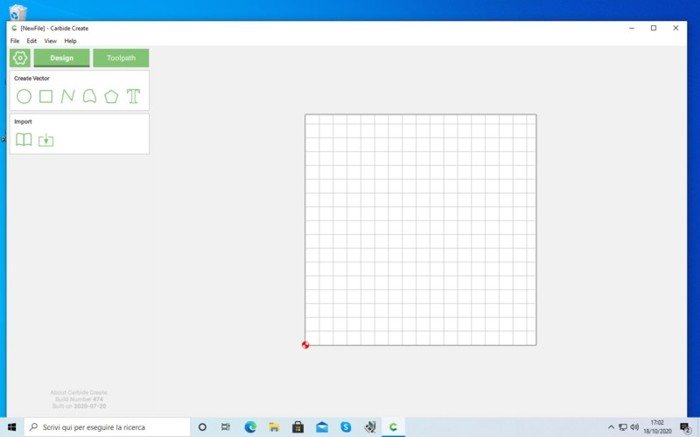Launch Microsoft Edge from taskbar
The width and height of the screenshot is (700, 437).
[250, 427]
